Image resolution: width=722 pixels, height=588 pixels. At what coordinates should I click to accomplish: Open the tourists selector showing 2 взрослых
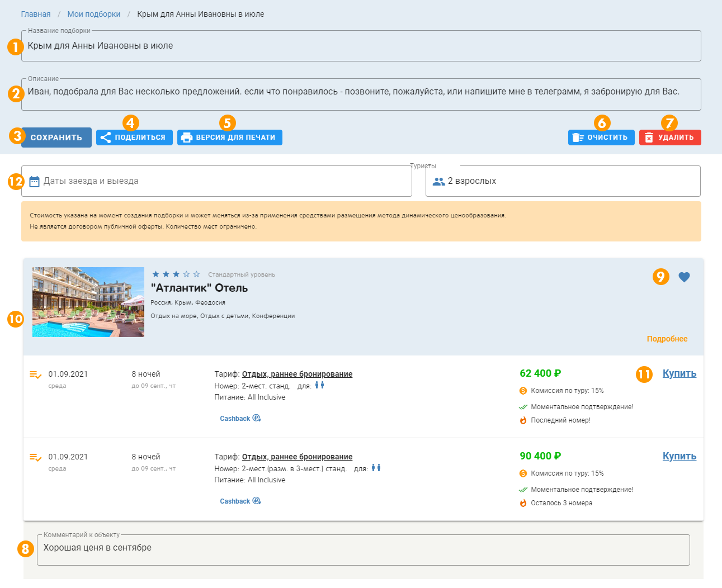563,181
